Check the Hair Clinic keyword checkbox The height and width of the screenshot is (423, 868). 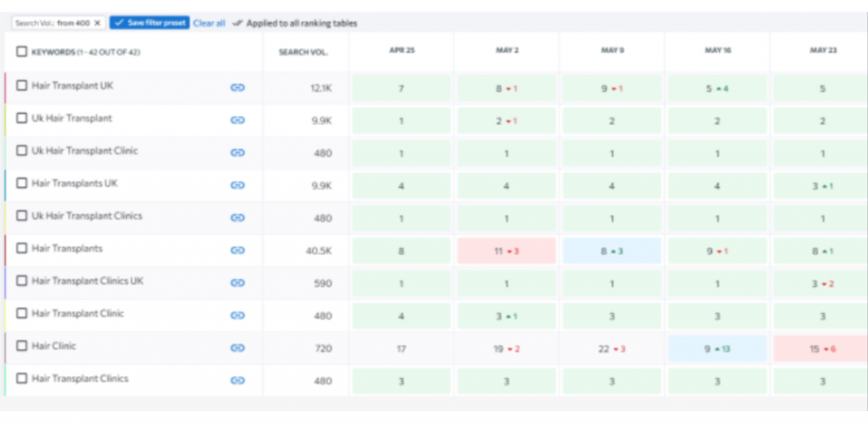tap(21, 347)
